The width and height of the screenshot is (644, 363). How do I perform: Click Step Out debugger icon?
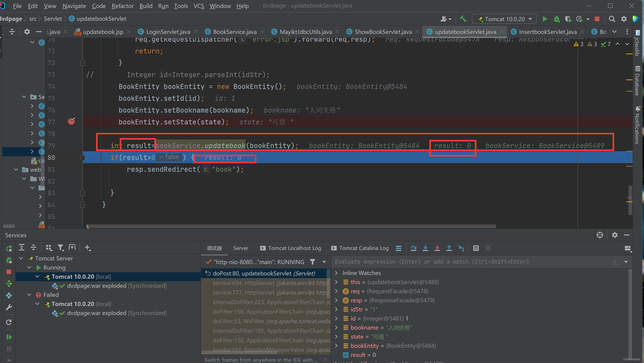[x=449, y=248]
